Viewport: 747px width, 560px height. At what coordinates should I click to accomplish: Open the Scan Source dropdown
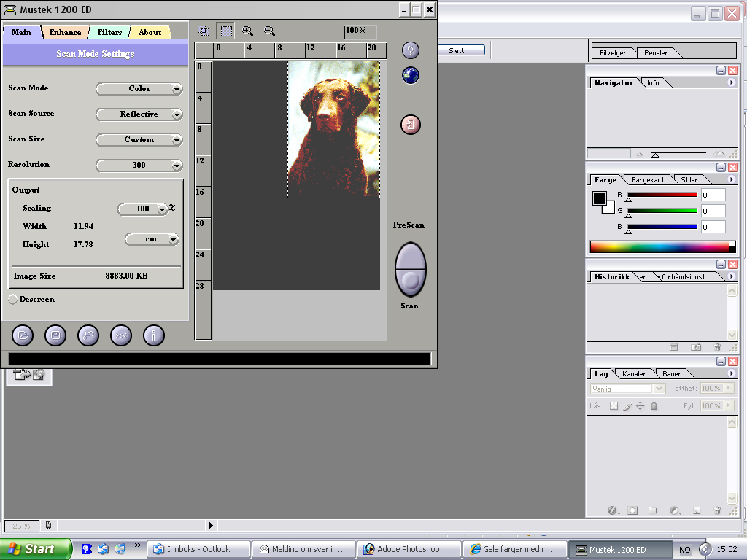139,114
